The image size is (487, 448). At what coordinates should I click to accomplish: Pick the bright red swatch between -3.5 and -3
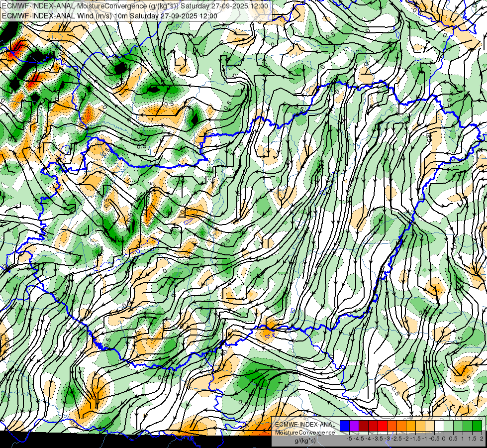click(x=383, y=426)
